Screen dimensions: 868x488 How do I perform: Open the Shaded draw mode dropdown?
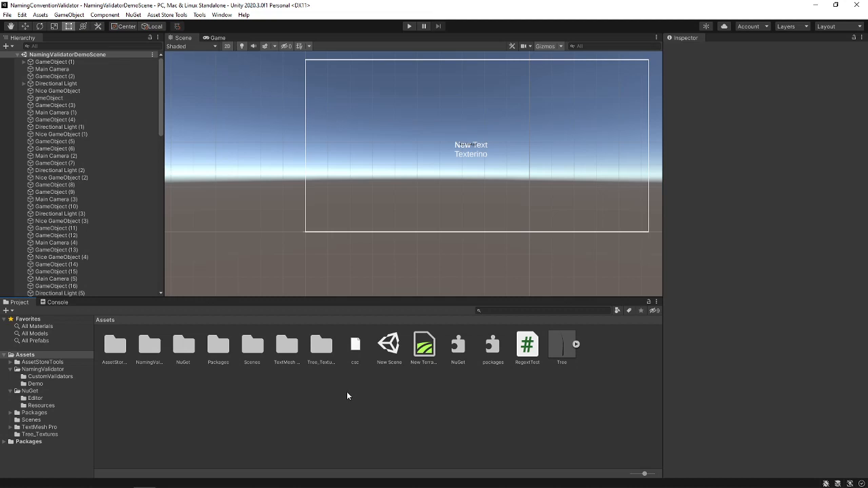tap(192, 46)
